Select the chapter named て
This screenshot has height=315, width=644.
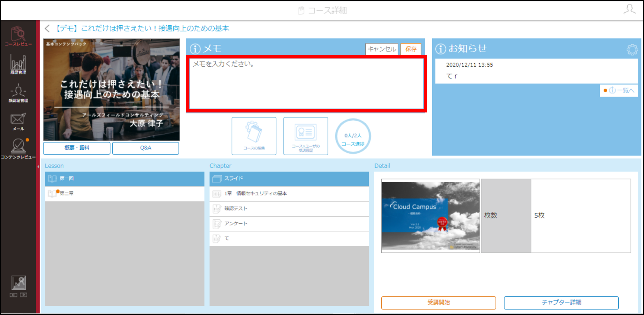pos(289,239)
